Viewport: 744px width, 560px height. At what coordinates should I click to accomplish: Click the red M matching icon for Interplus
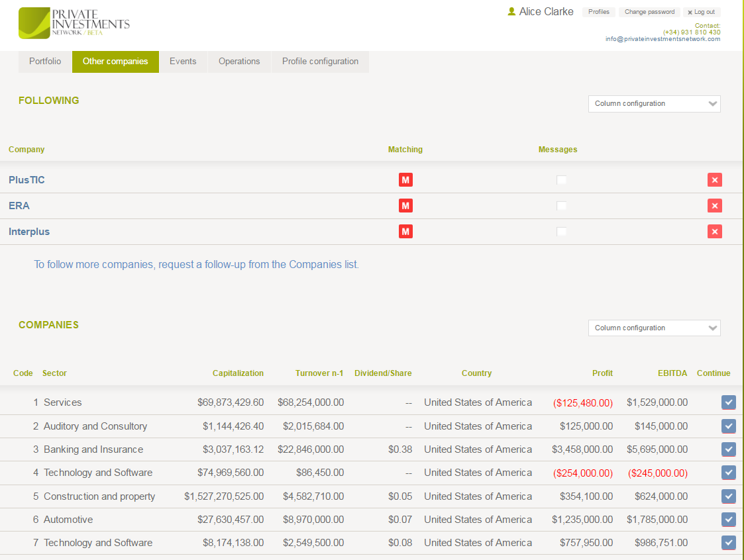(405, 232)
